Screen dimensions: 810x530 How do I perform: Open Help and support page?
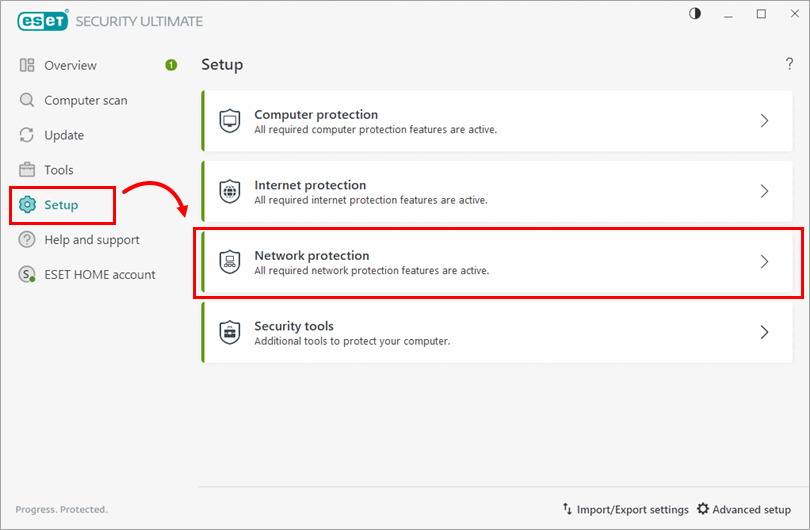coord(91,240)
